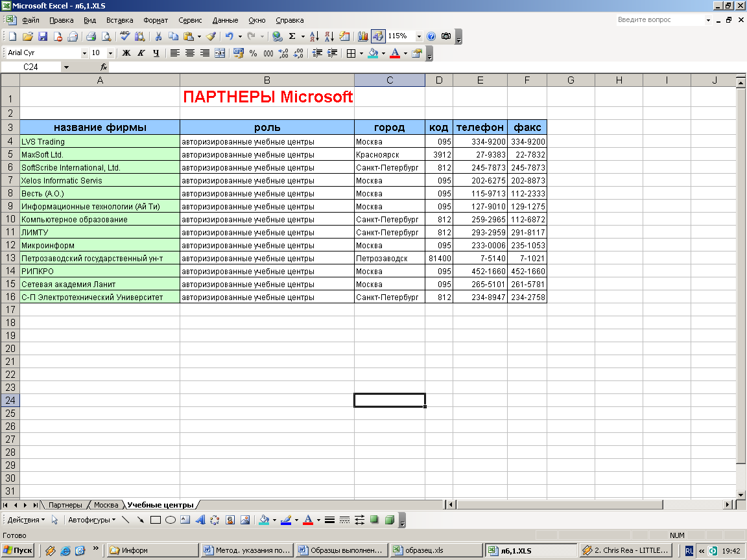The width and height of the screenshot is (747, 560).
Task: Toggle underline (Ч) formatting
Action: 156,53
